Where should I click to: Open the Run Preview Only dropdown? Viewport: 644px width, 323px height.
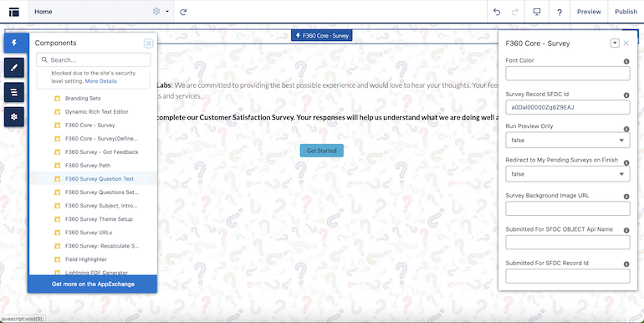point(568,140)
